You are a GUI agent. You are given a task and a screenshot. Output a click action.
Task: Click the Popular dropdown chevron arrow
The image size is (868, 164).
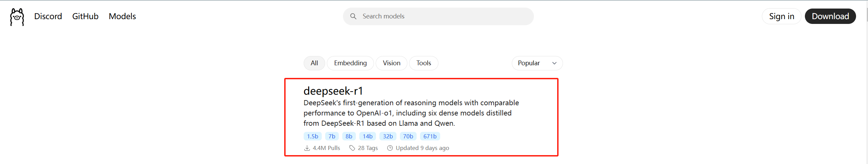pyautogui.click(x=554, y=63)
